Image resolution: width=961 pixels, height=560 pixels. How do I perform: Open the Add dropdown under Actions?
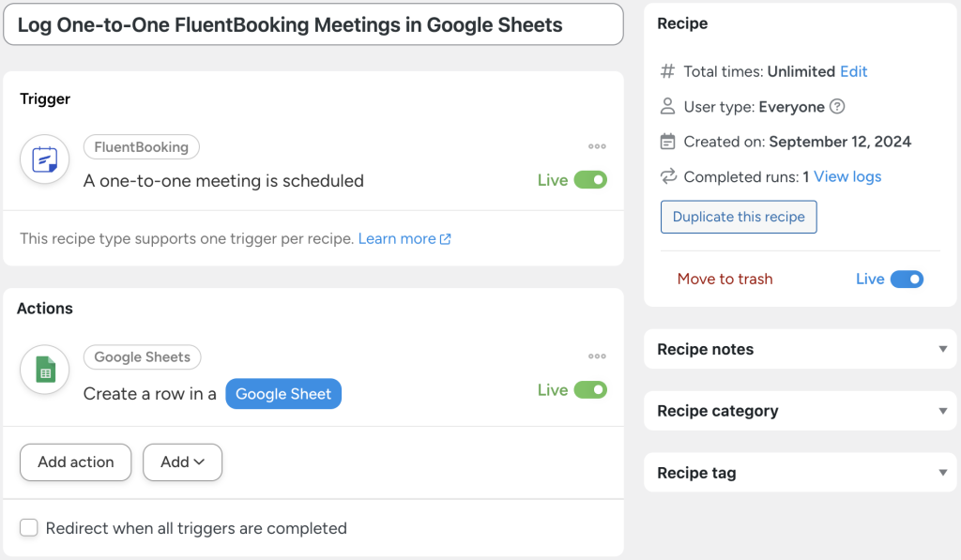pos(182,462)
